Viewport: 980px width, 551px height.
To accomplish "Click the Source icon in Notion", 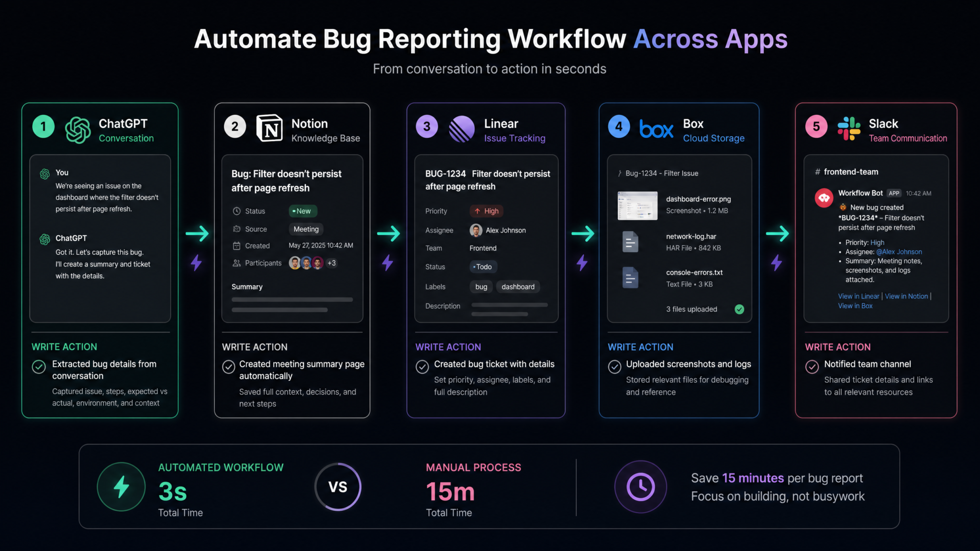I will (x=236, y=229).
